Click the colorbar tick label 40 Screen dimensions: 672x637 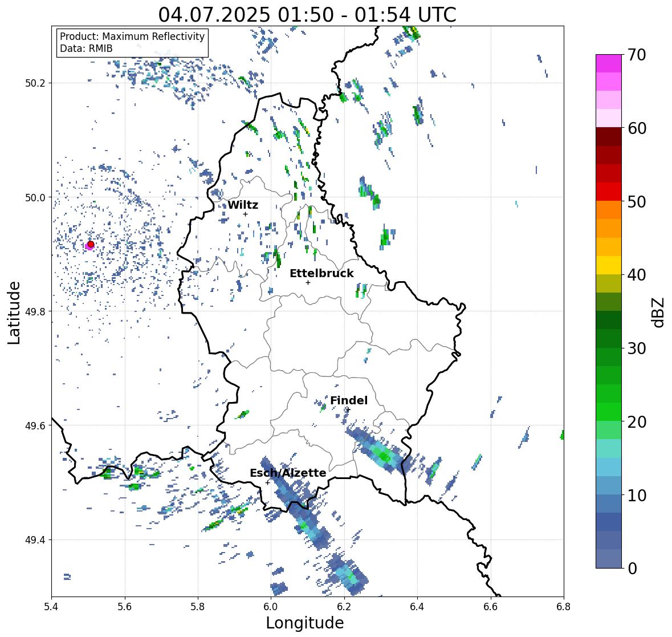(637, 275)
